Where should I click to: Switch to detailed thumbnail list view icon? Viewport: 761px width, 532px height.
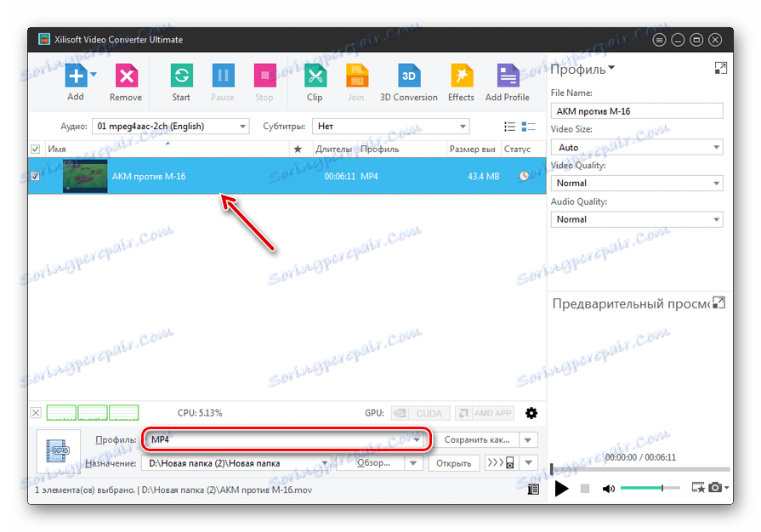coord(528,127)
